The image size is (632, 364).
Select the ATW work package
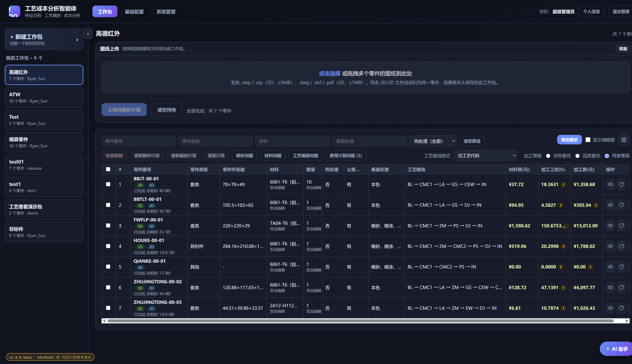point(44,97)
